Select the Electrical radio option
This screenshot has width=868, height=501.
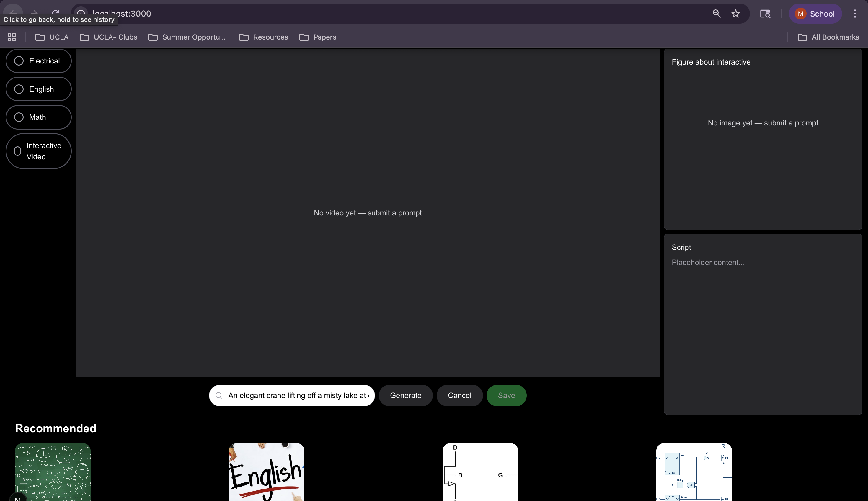[x=19, y=61]
